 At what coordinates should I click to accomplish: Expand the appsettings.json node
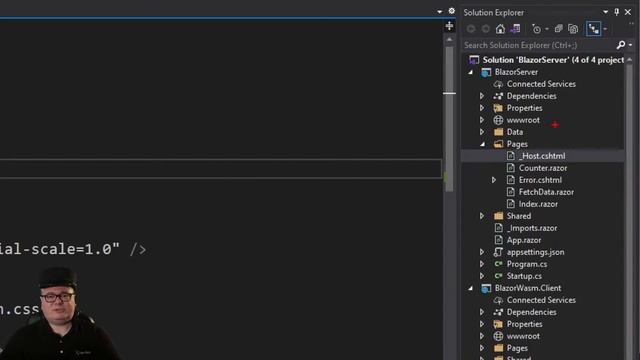(x=482, y=252)
